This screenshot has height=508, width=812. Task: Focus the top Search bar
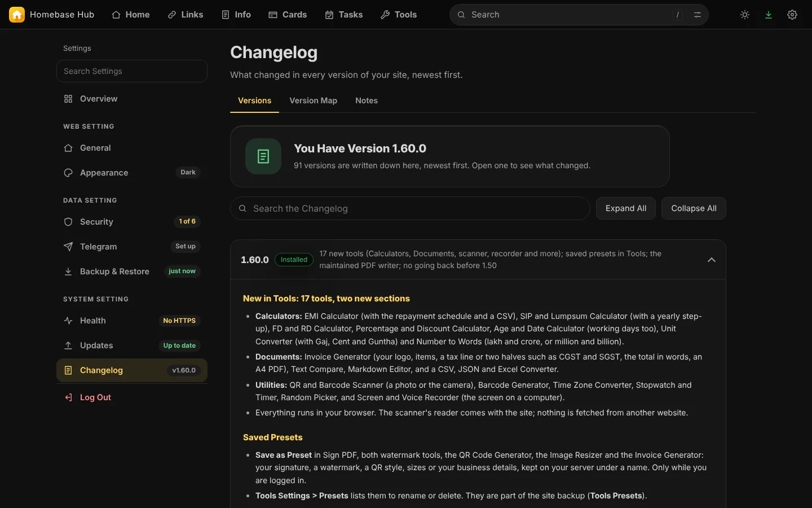pyautogui.click(x=579, y=15)
